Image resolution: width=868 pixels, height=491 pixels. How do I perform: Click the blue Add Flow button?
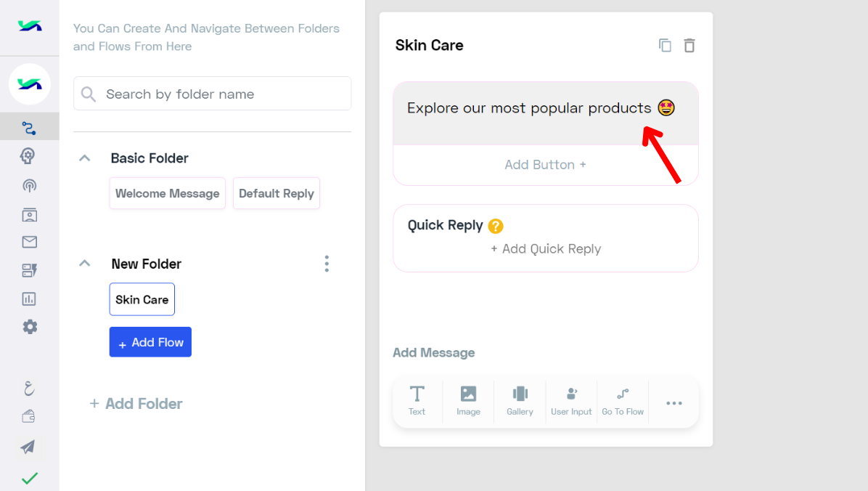click(x=150, y=342)
